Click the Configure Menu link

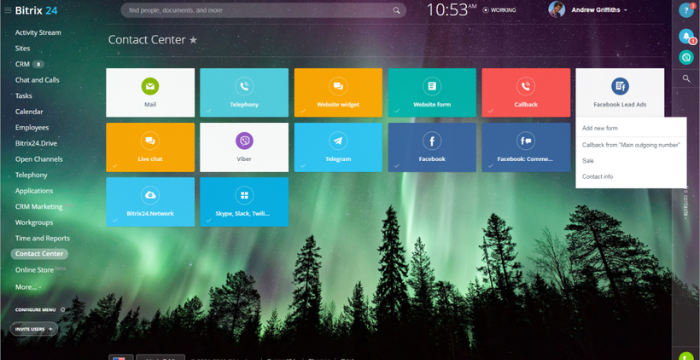[35, 310]
